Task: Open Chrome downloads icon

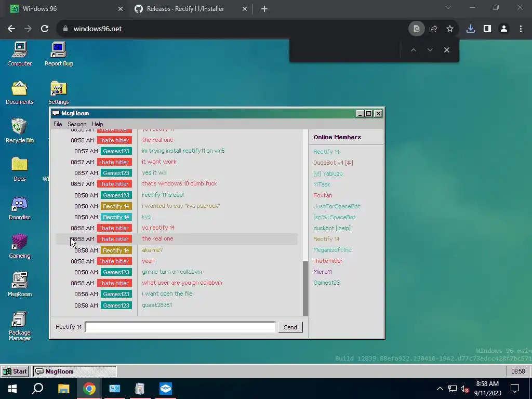Action: 471,29
